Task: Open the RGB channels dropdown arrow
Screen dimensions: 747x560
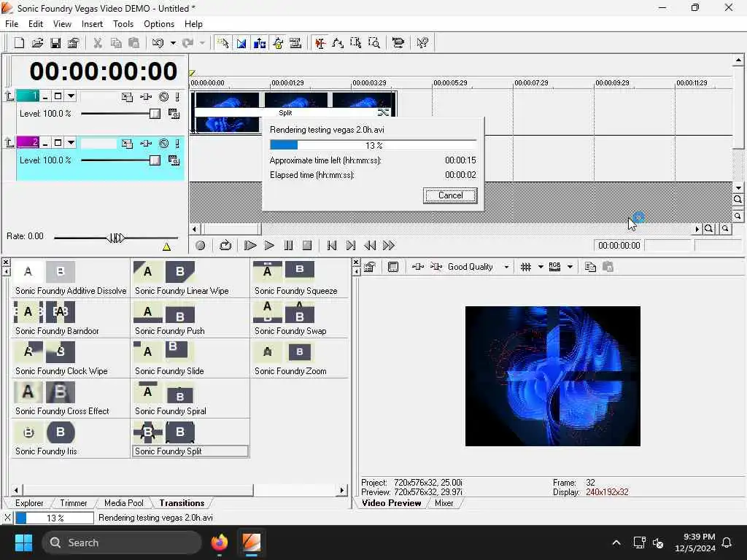Action: point(570,267)
